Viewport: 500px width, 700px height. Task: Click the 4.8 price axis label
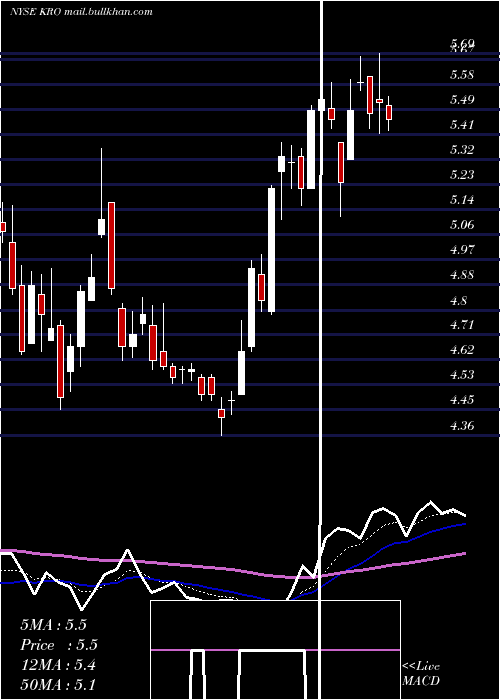click(458, 300)
